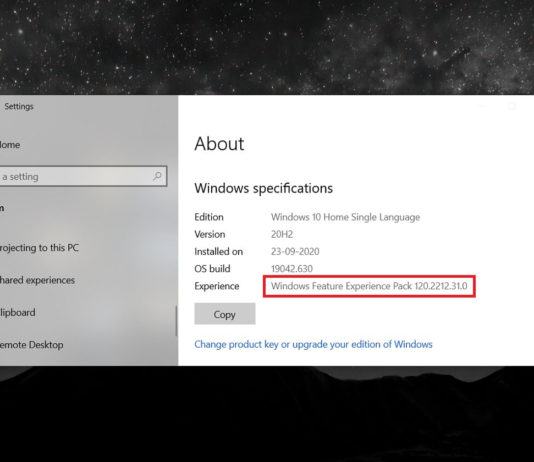Click the Installed on label
This screenshot has width=534, height=462.
tap(219, 251)
